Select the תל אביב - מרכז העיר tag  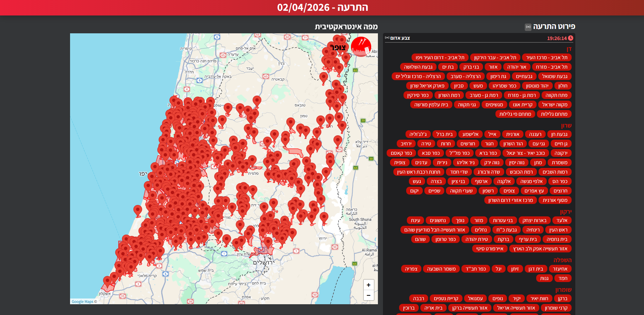(x=547, y=58)
